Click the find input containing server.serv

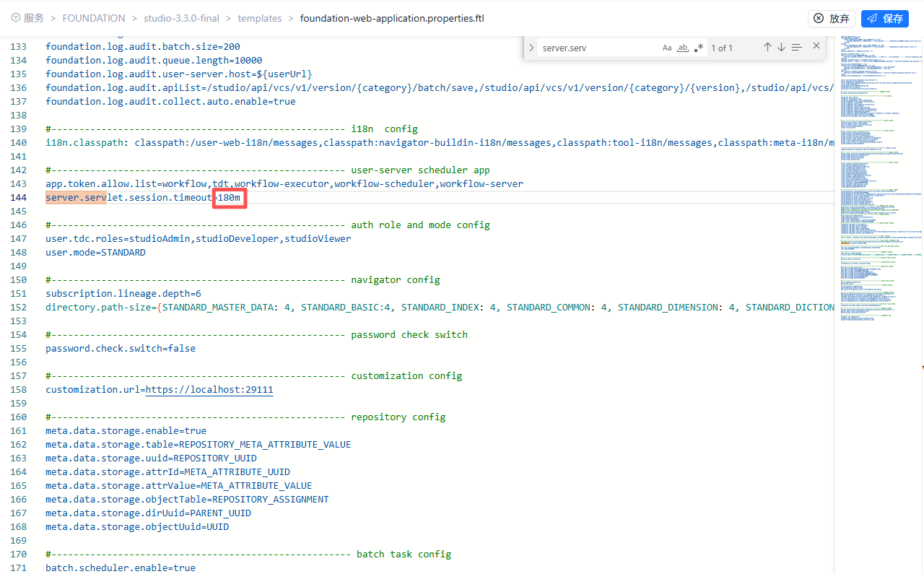599,48
